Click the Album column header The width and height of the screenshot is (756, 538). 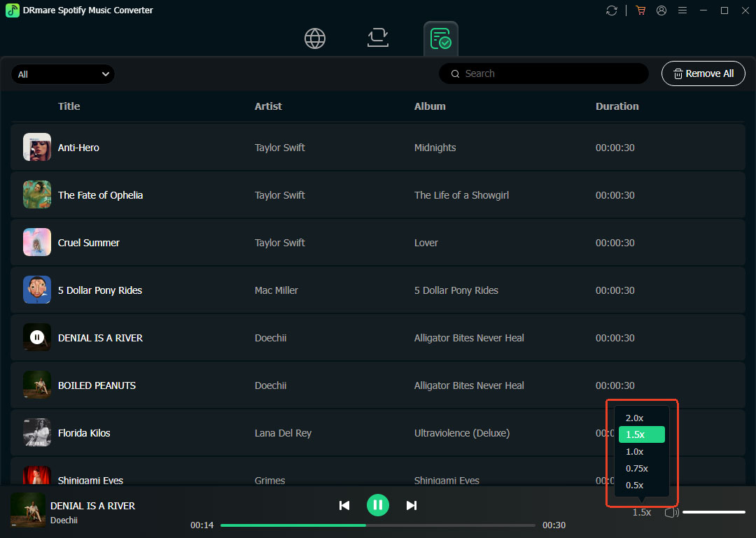430,106
